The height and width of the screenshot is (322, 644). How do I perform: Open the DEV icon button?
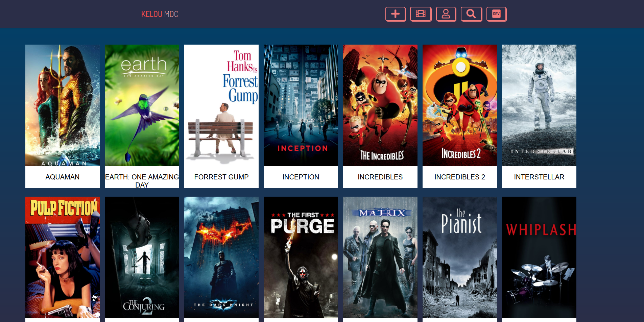496,14
